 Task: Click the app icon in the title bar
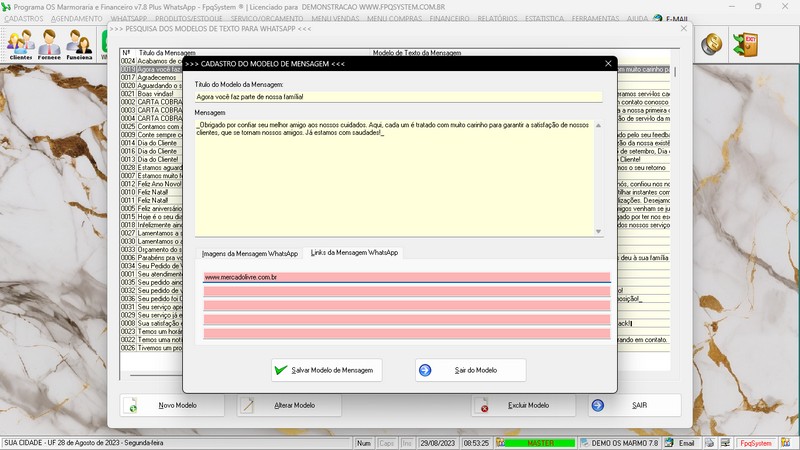[x=6, y=7]
